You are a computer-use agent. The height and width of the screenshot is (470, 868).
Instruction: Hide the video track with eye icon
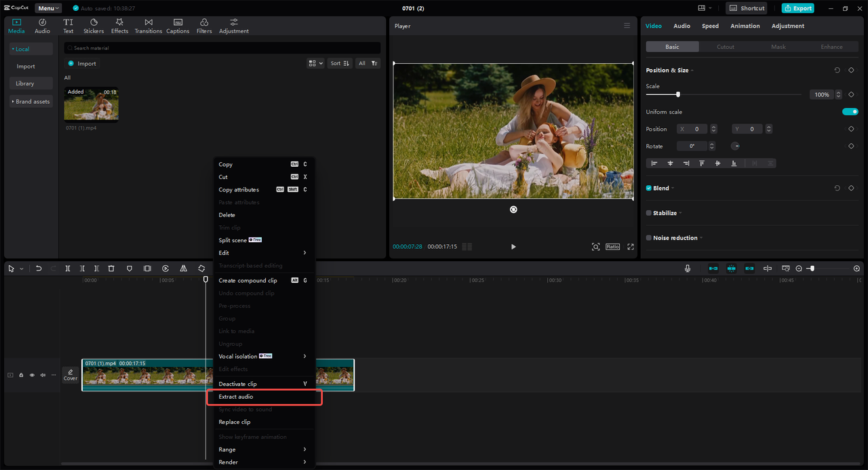(x=32, y=375)
